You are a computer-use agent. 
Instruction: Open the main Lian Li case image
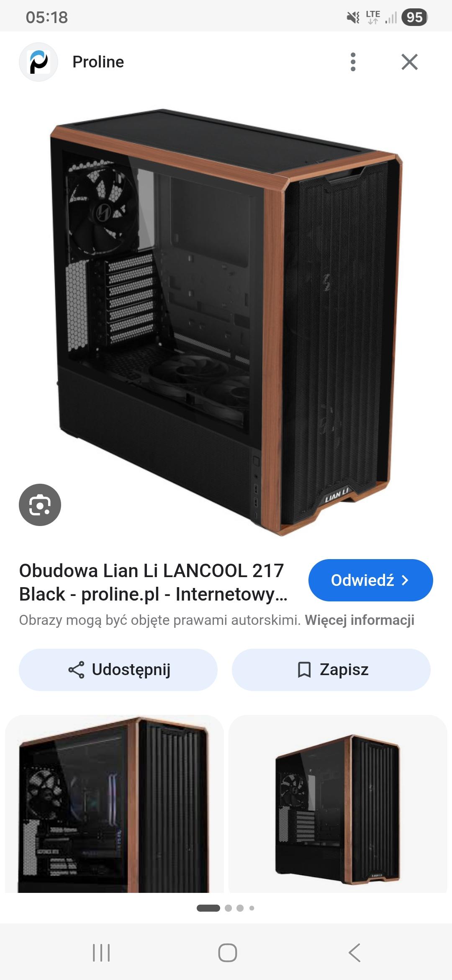click(x=226, y=322)
